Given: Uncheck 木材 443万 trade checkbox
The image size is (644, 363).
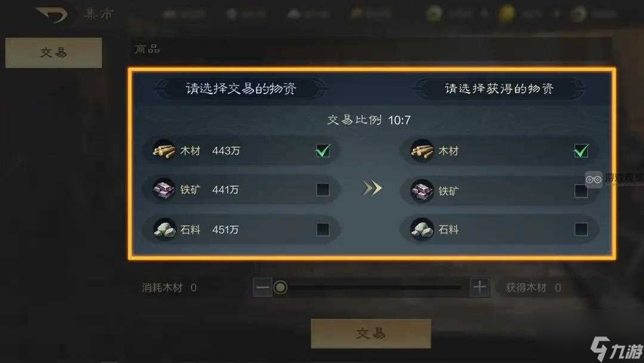Looking at the screenshot, I should coord(323,150).
